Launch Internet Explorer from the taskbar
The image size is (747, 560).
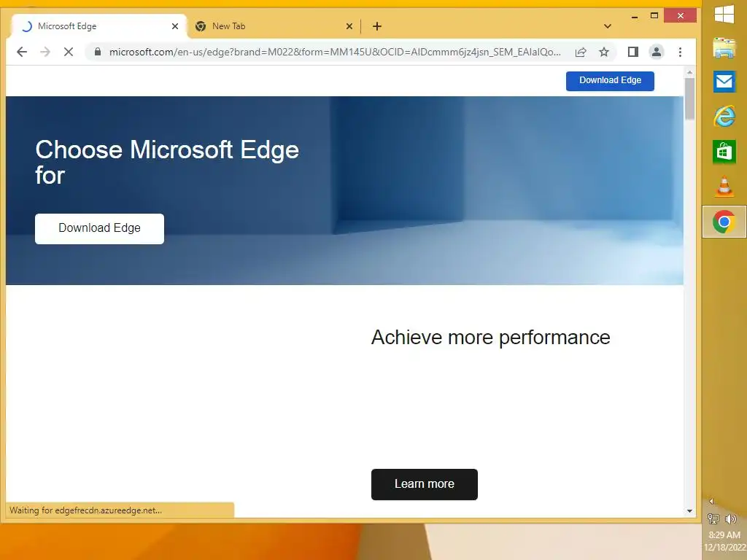click(724, 116)
